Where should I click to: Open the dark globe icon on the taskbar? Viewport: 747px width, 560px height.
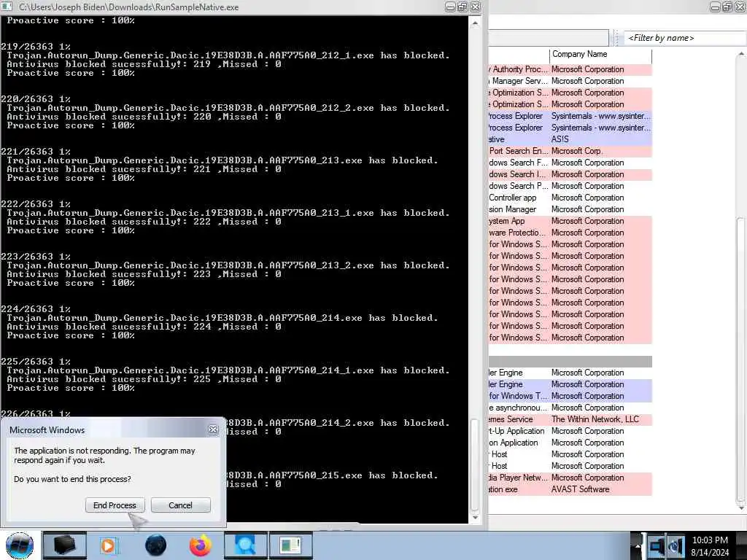click(x=156, y=545)
